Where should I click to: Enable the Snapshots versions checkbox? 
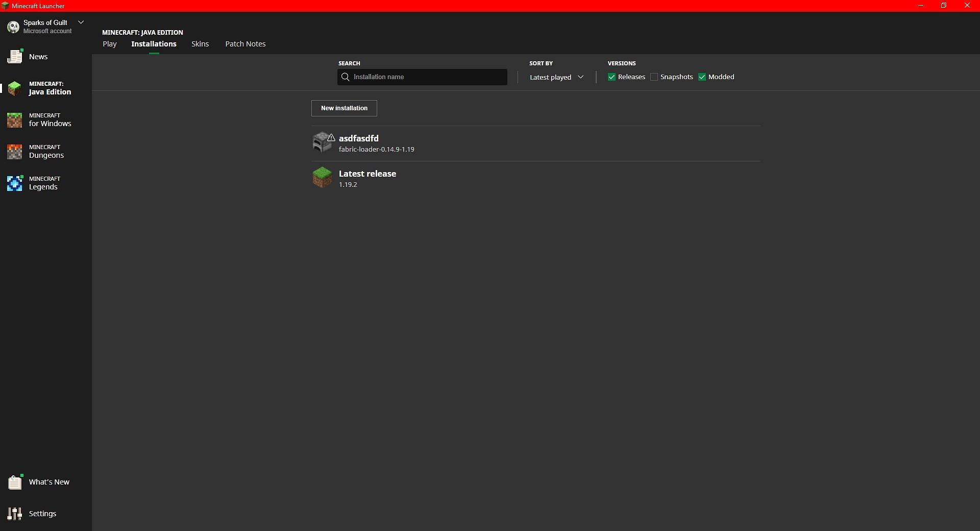(x=654, y=77)
